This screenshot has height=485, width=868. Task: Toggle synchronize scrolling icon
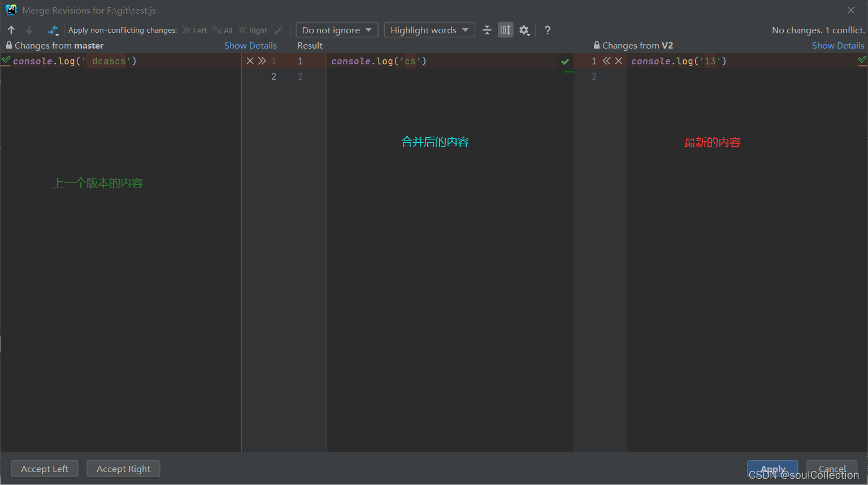(506, 30)
